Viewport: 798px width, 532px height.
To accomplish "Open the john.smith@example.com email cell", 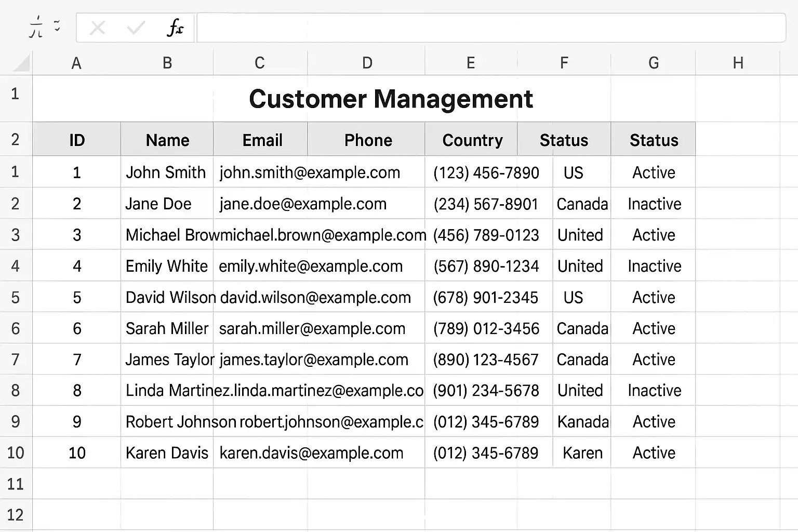I will (310, 172).
